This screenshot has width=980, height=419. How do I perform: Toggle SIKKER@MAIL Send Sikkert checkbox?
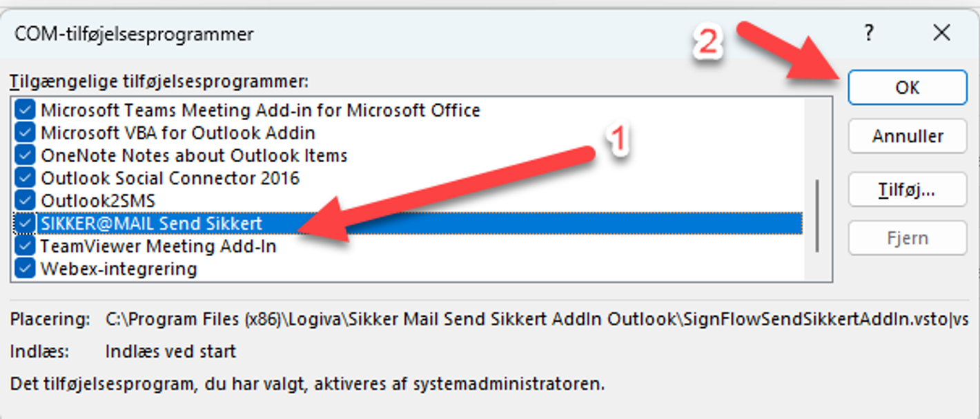click(26, 224)
